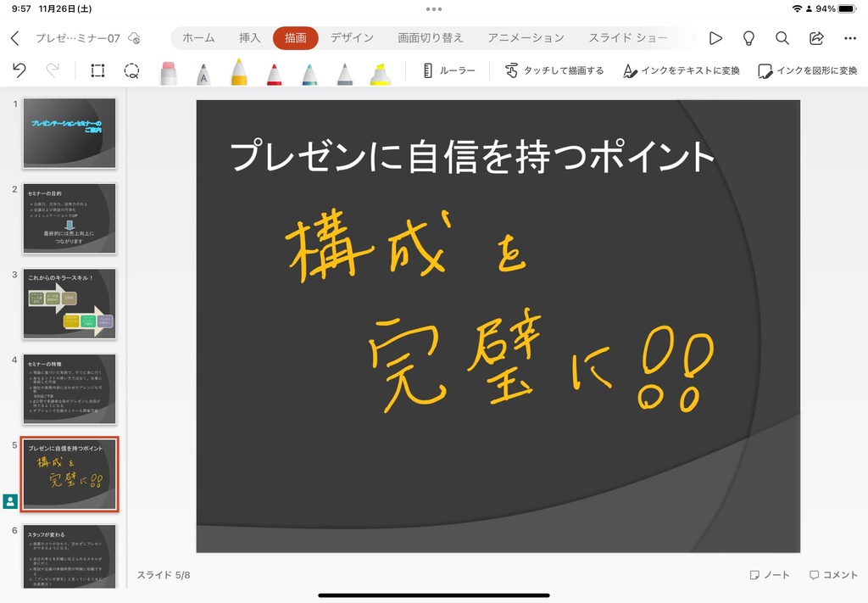Select slide 1 thumbnail
The height and width of the screenshot is (603, 868).
tap(70, 133)
